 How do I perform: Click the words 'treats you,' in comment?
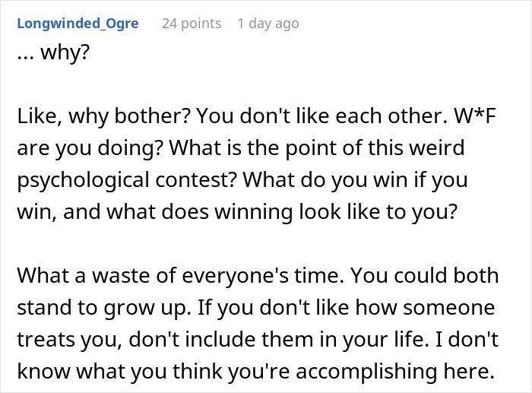70,339
